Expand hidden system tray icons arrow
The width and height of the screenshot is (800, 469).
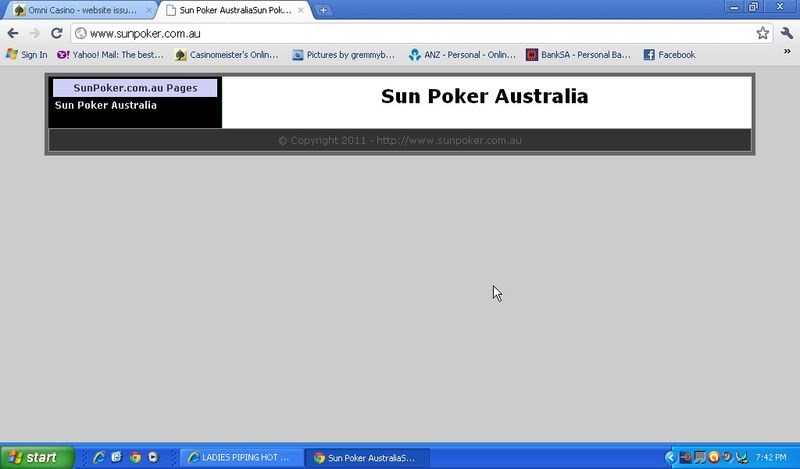(x=670, y=457)
